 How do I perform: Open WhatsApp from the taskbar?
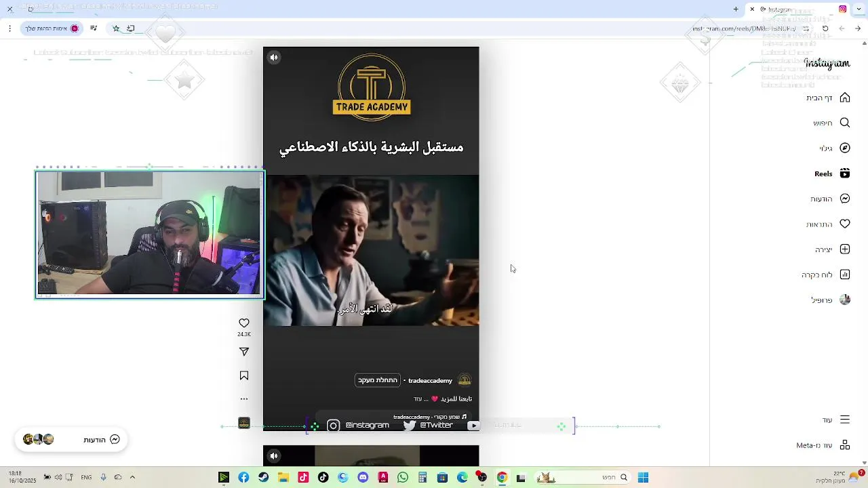[403, 478]
